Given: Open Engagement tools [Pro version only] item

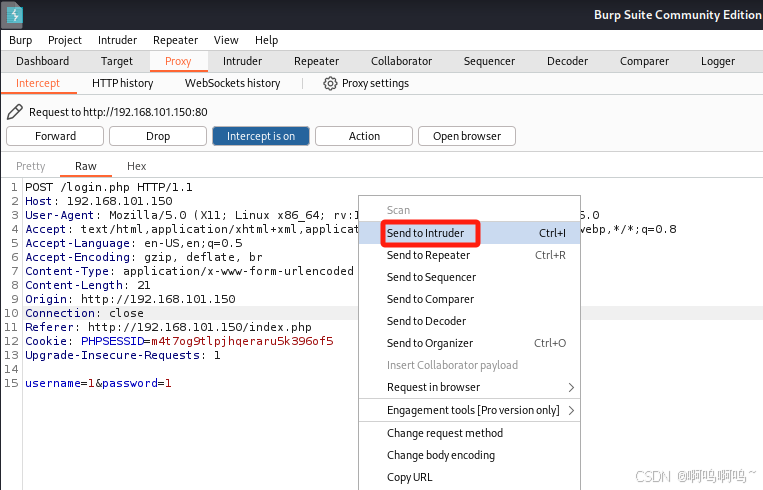Looking at the screenshot, I should coord(470,410).
